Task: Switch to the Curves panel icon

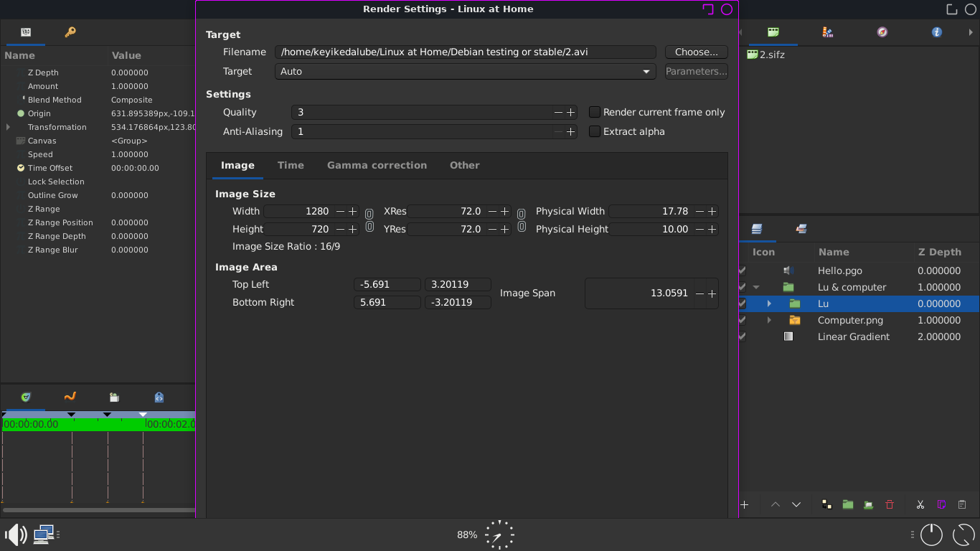Action: 70,397
